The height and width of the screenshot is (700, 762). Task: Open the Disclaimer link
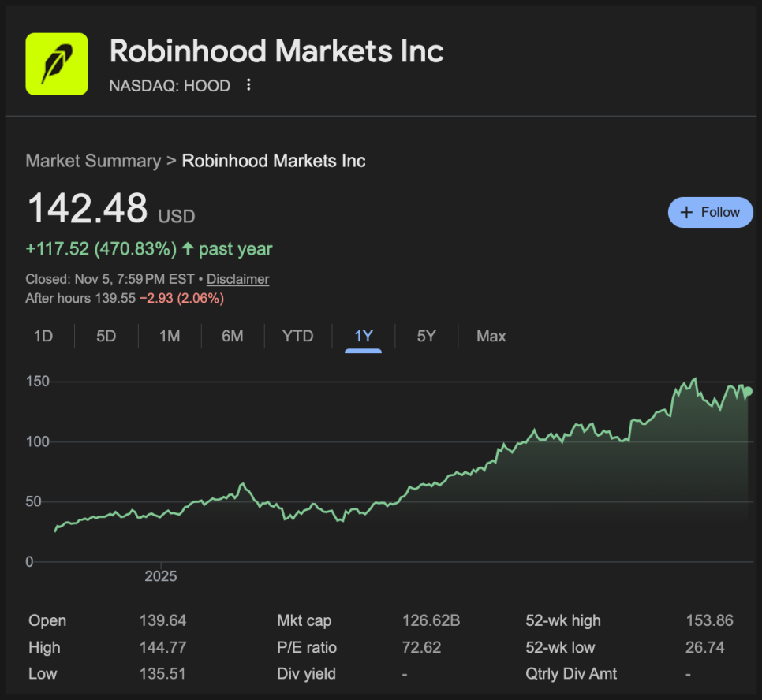[237, 279]
